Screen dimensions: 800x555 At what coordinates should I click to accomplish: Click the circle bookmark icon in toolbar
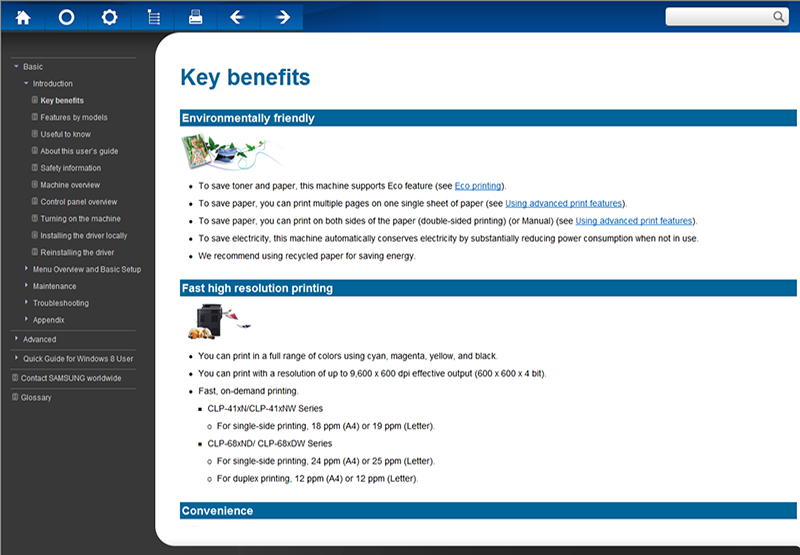[x=66, y=17]
